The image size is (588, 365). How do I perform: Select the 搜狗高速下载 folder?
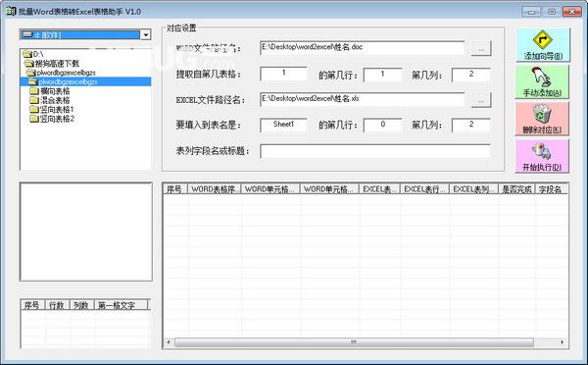coord(52,64)
